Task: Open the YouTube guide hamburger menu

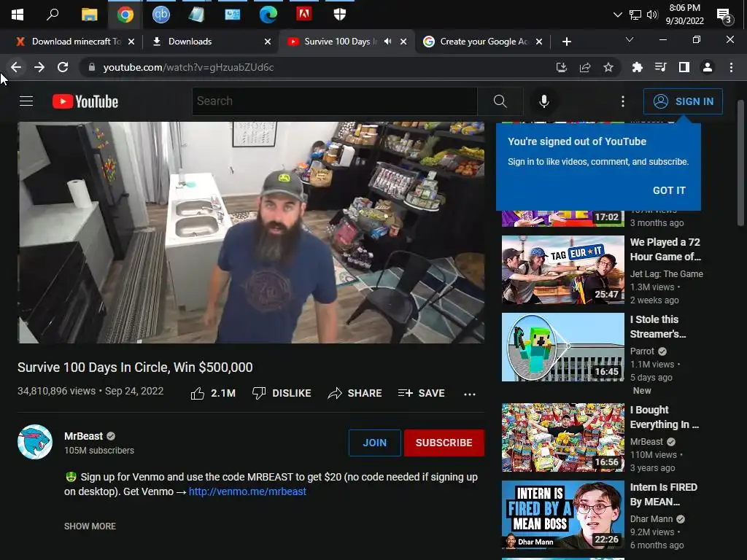Action: pos(26,101)
